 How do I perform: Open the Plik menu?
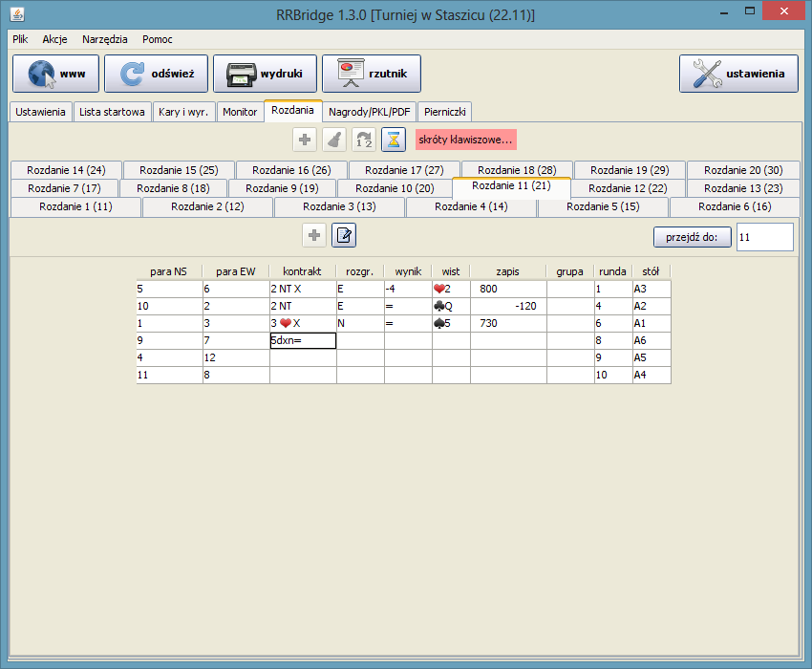20,39
